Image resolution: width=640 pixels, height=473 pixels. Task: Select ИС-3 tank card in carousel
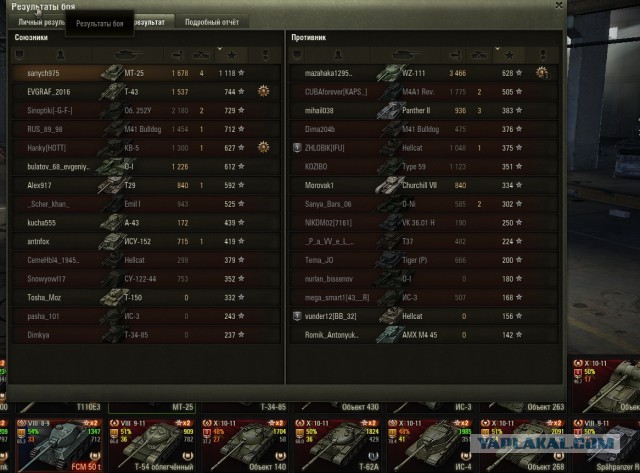click(430, 407)
